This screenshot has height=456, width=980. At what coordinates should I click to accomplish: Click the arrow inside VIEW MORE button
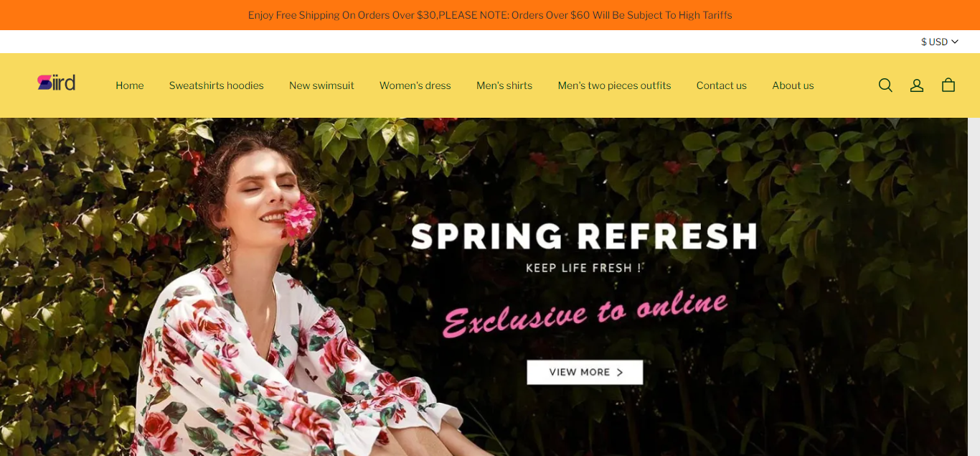point(620,372)
